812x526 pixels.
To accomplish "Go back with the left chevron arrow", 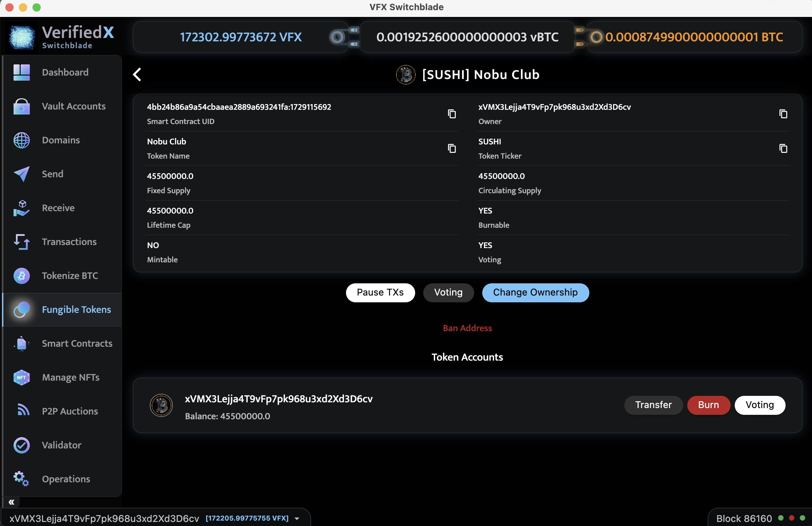I will click(137, 74).
